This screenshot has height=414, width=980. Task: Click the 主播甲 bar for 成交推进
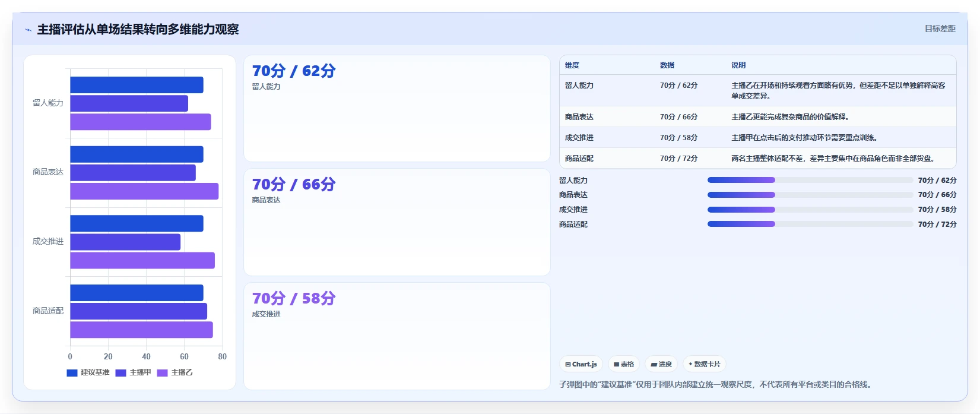pos(125,242)
